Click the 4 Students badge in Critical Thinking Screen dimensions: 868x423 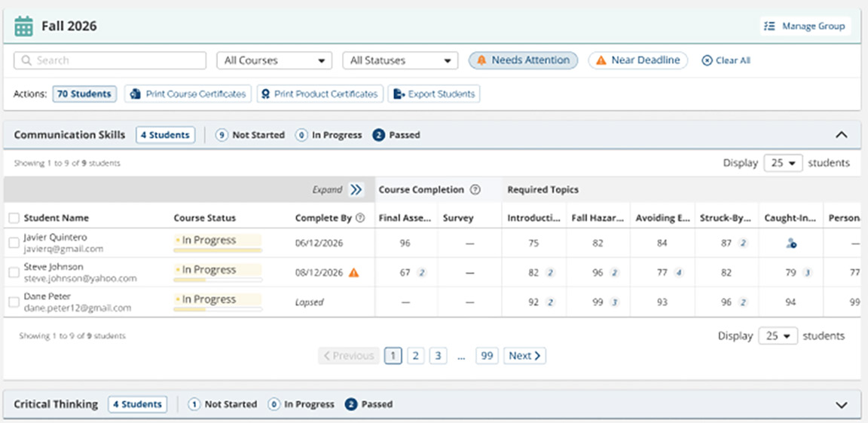[138, 404]
